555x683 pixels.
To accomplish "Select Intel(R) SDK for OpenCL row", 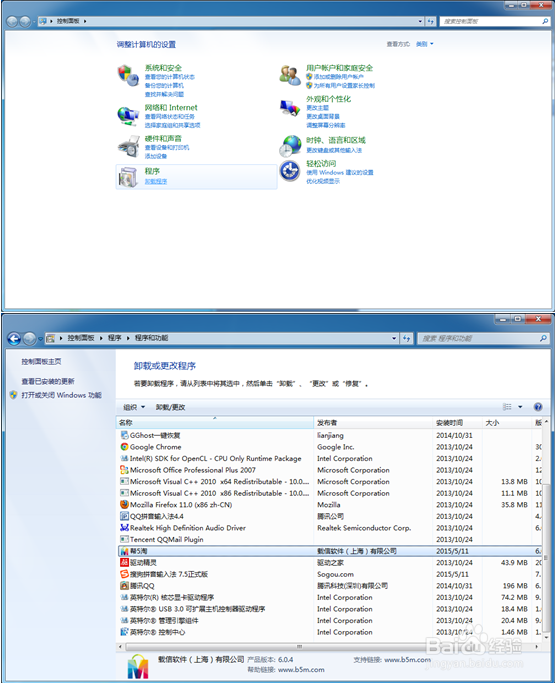I will (329, 458).
